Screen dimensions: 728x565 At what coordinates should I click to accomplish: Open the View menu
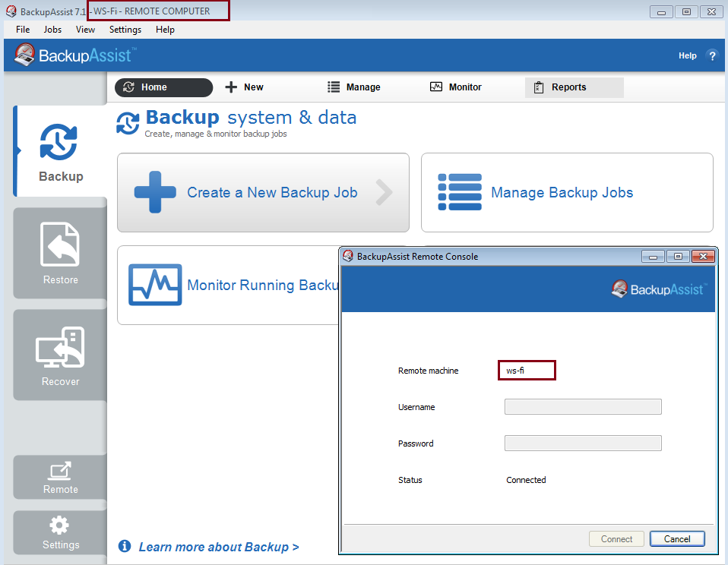coord(85,30)
